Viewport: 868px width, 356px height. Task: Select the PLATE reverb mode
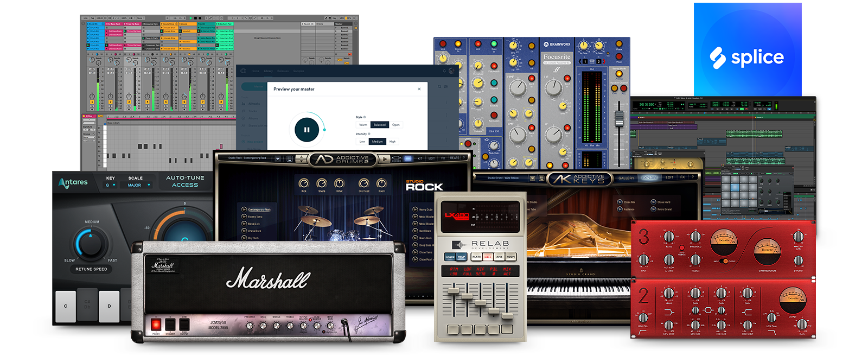pos(476,257)
